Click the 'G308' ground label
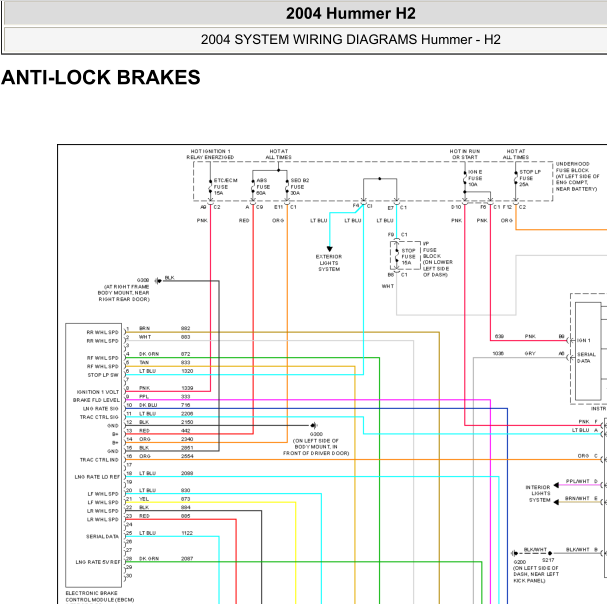607x604 pixels. (143, 280)
